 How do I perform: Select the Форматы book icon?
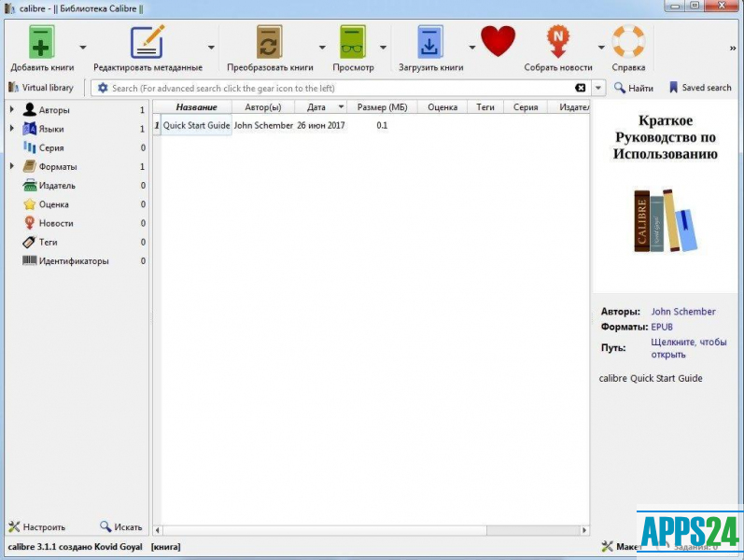tap(30, 166)
